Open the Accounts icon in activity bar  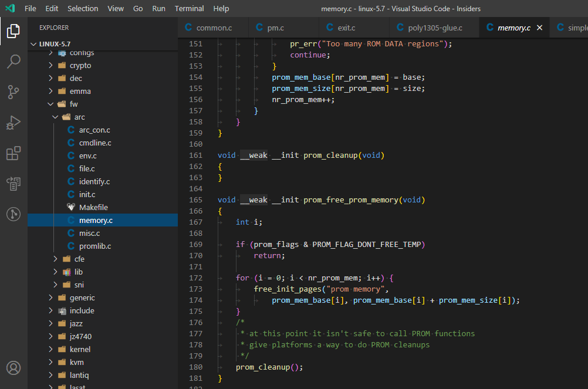13,368
